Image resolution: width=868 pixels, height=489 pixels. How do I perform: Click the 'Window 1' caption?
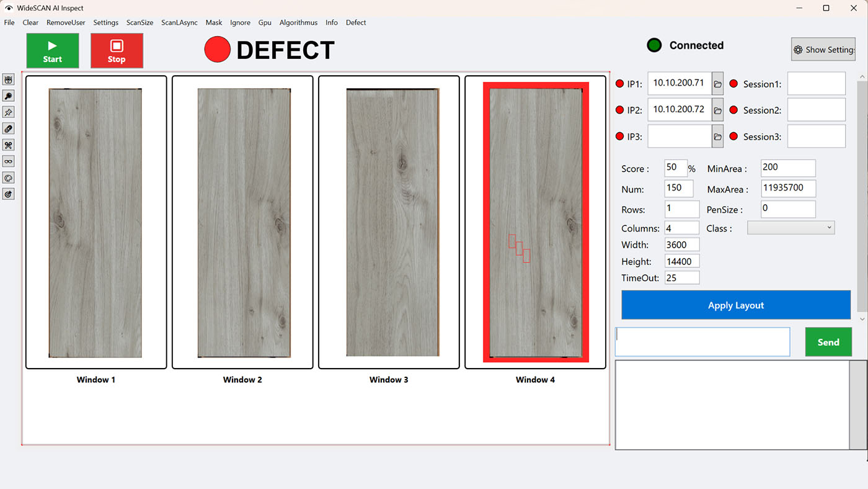pos(96,380)
